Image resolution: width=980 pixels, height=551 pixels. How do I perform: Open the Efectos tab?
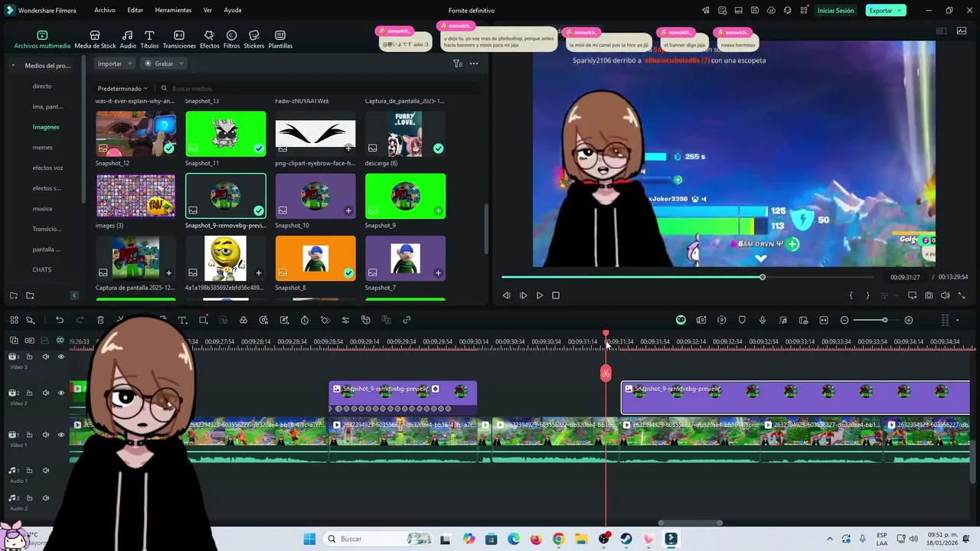pyautogui.click(x=209, y=40)
